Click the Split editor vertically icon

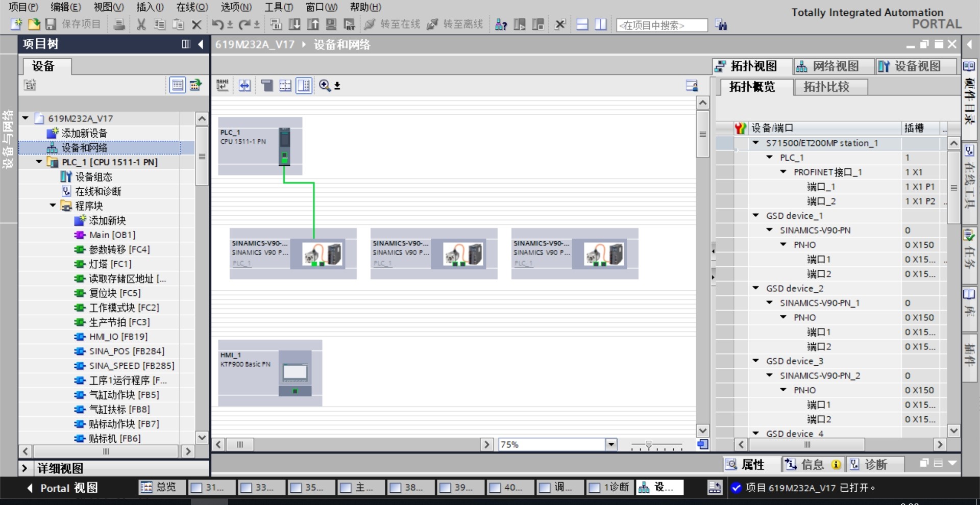pos(601,24)
